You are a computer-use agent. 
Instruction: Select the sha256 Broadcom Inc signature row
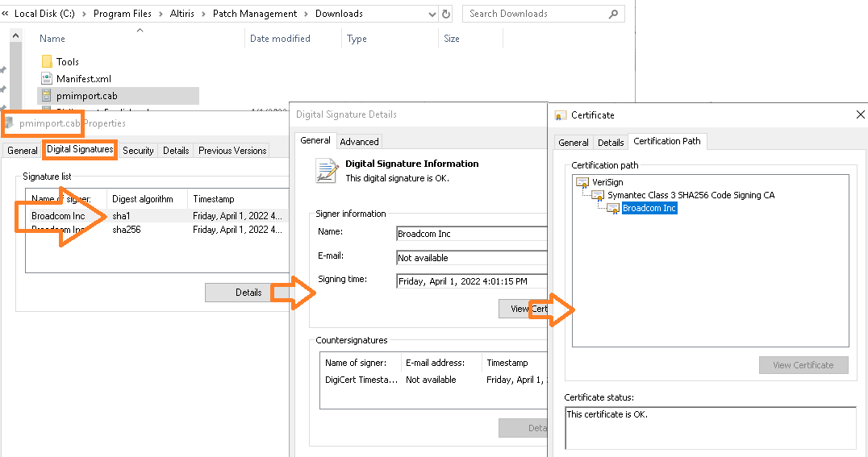pos(127,230)
